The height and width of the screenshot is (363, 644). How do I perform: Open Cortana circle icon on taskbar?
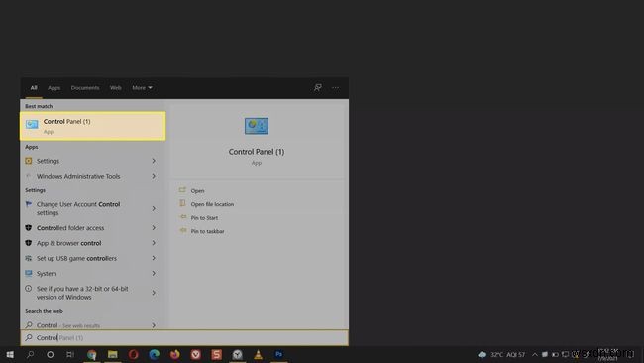coord(51,354)
